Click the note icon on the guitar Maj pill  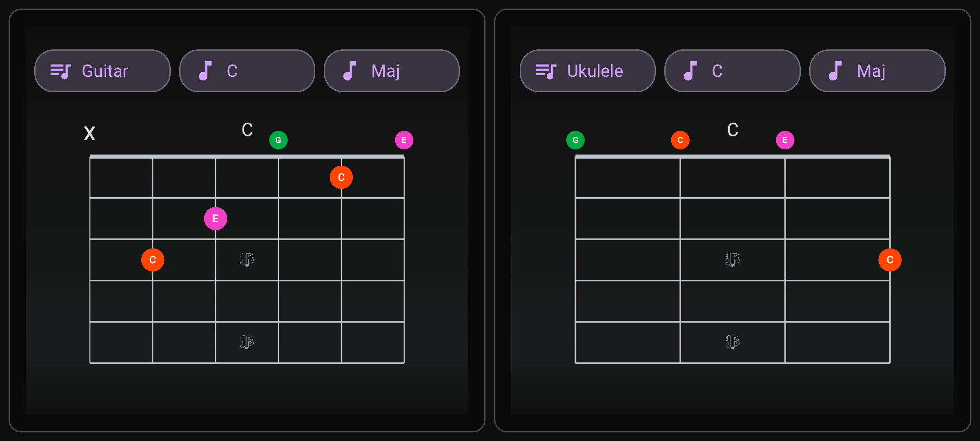coord(350,70)
